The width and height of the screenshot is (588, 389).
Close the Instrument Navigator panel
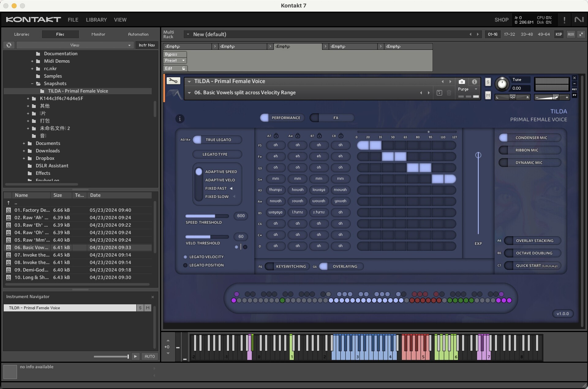point(153,297)
